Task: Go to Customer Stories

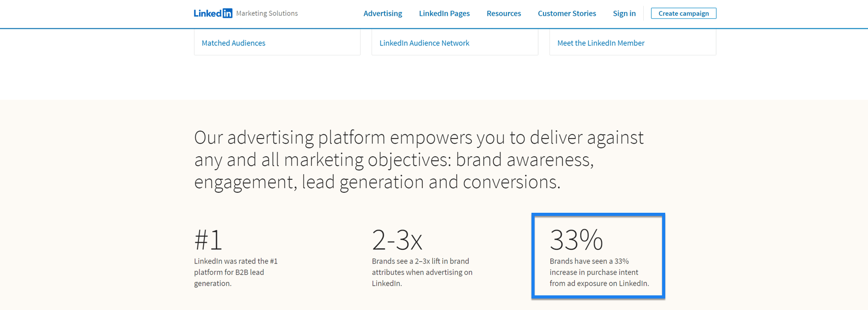Action: pos(566,14)
